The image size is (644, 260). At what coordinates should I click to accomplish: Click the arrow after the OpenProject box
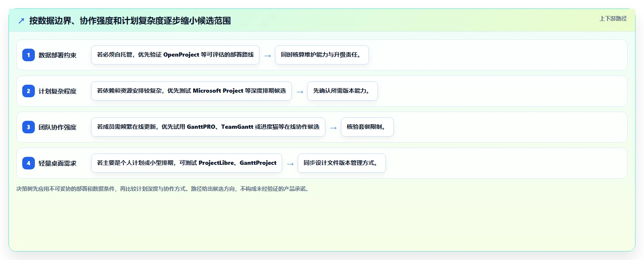[x=267, y=55]
